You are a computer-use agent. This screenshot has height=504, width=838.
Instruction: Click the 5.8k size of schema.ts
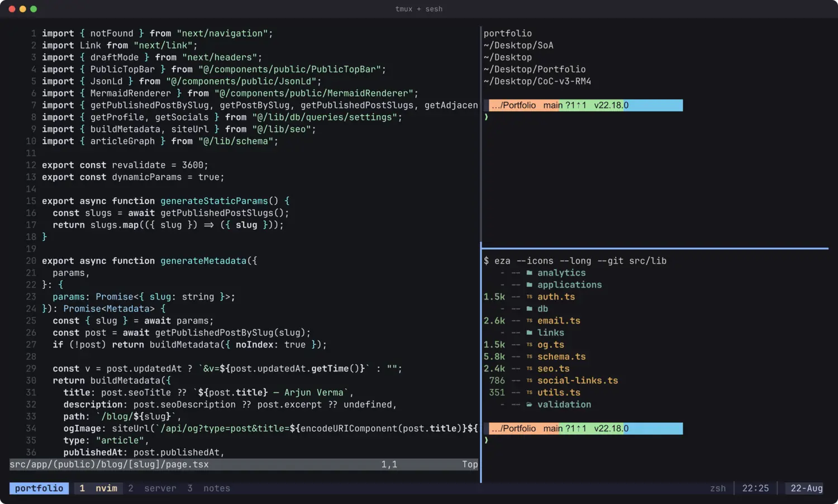point(494,356)
